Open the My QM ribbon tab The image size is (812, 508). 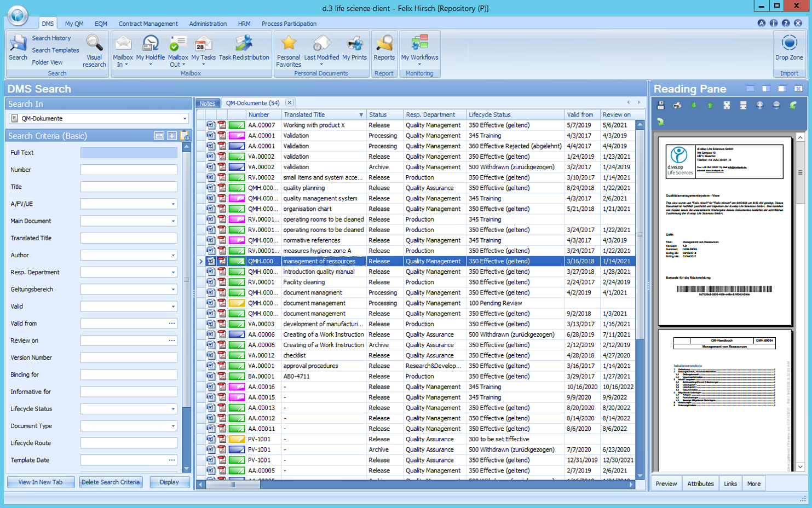pyautogui.click(x=74, y=24)
